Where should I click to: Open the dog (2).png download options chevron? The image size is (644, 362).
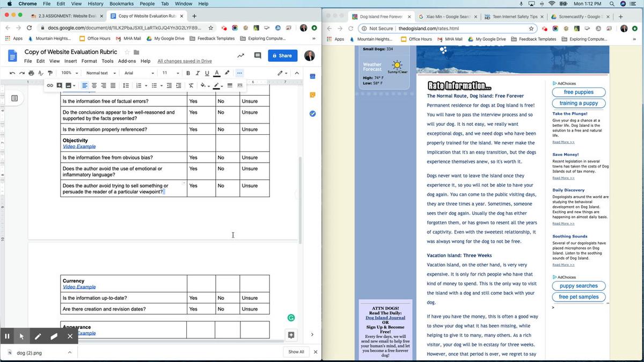point(70,352)
